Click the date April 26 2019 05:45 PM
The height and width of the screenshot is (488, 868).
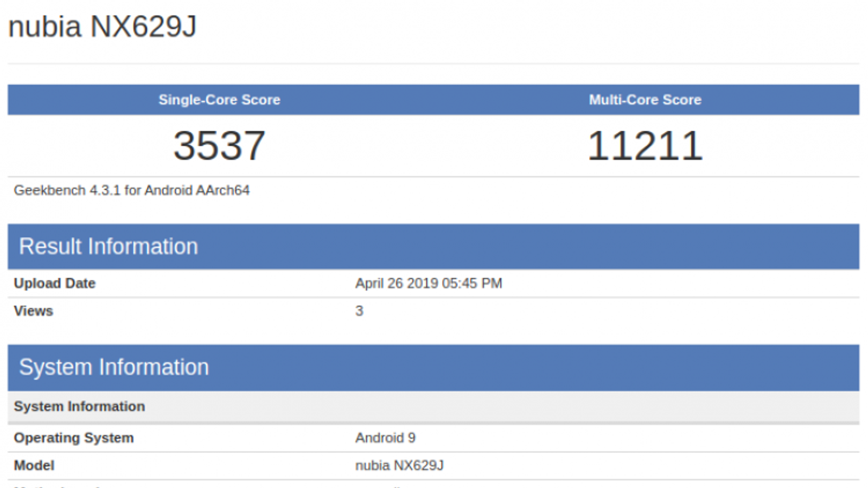pos(429,283)
